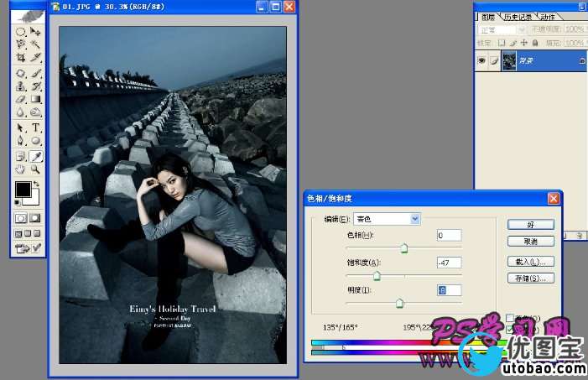Click the 存储 Save button
Viewport: 588px width, 380px height.
[x=531, y=278]
